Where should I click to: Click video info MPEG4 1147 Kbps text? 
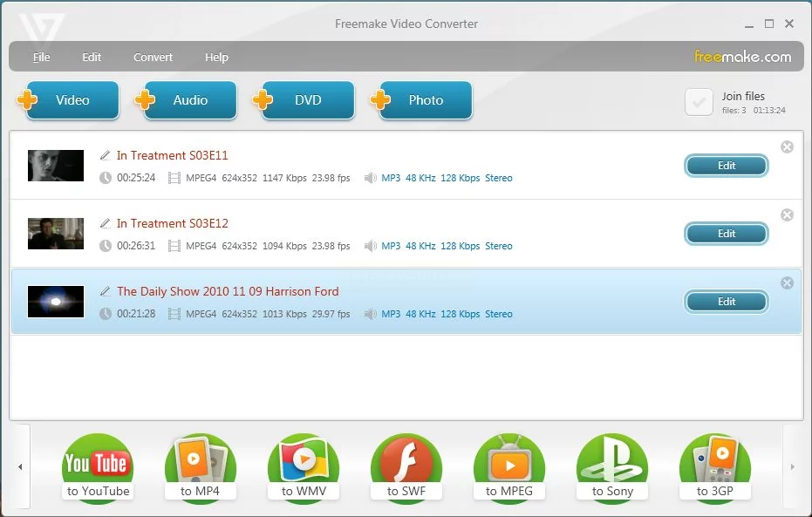(268, 178)
